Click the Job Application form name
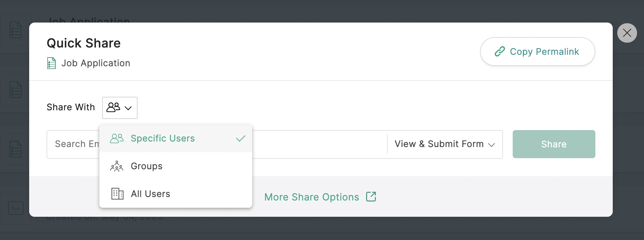The image size is (644, 240). coord(96,63)
